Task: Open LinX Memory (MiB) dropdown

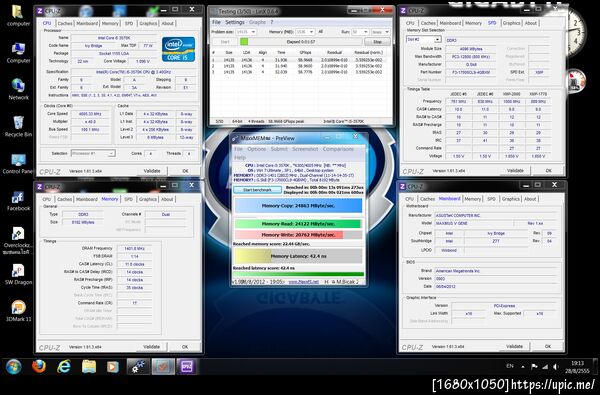Action: (305, 32)
